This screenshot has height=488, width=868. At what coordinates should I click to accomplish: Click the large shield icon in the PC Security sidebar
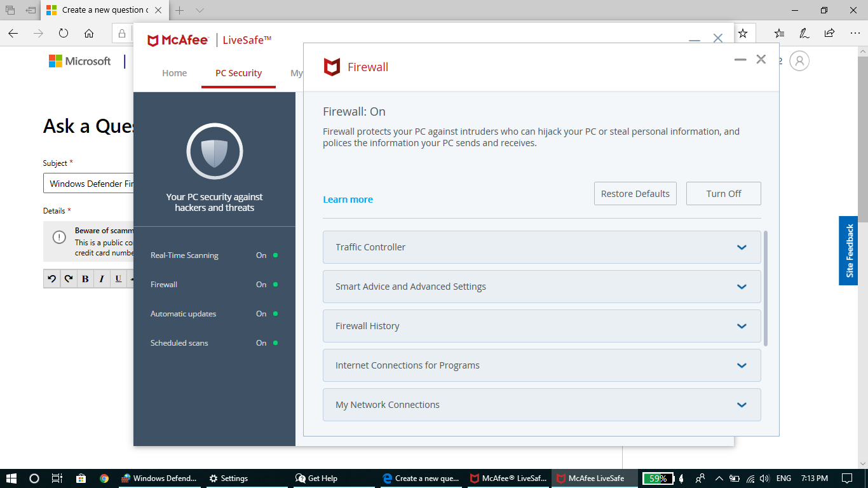point(215,151)
